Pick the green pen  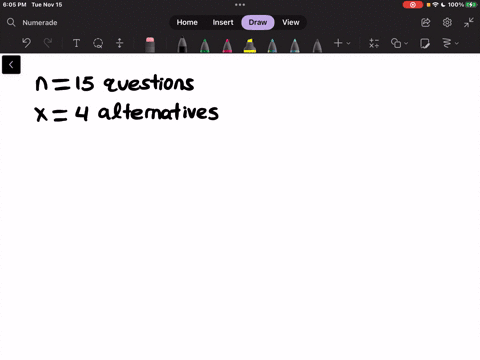pyautogui.click(x=205, y=45)
